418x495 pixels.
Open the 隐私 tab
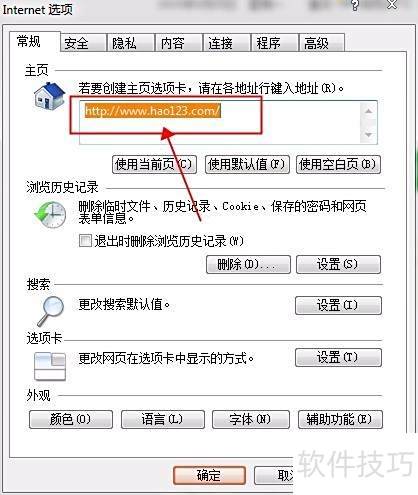click(130, 43)
